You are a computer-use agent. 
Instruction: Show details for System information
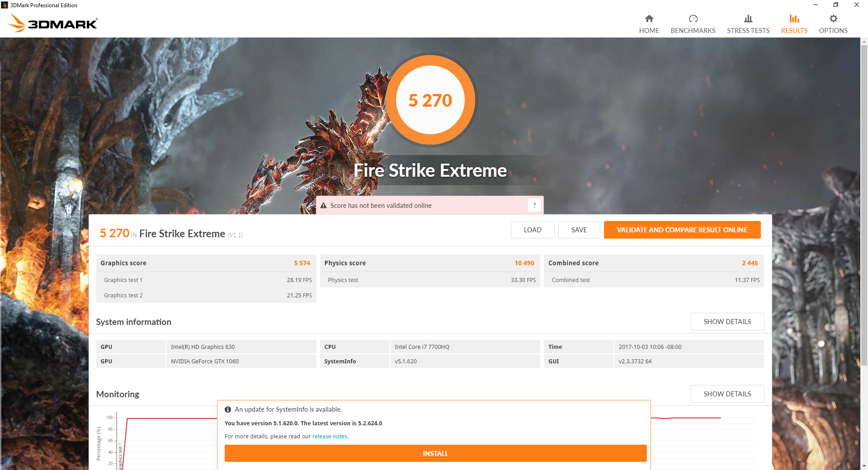pyautogui.click(x=727, y=321)
